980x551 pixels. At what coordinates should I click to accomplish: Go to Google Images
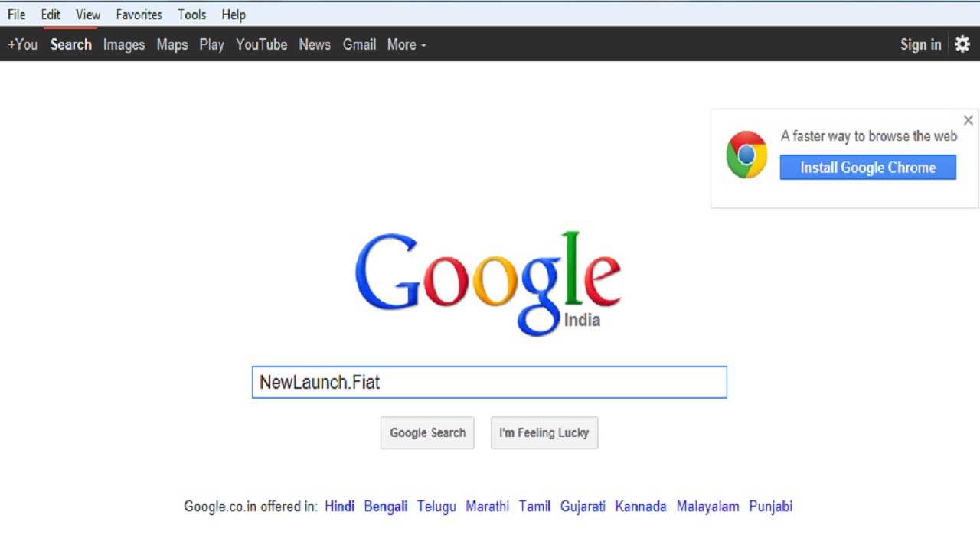[124, 44]
